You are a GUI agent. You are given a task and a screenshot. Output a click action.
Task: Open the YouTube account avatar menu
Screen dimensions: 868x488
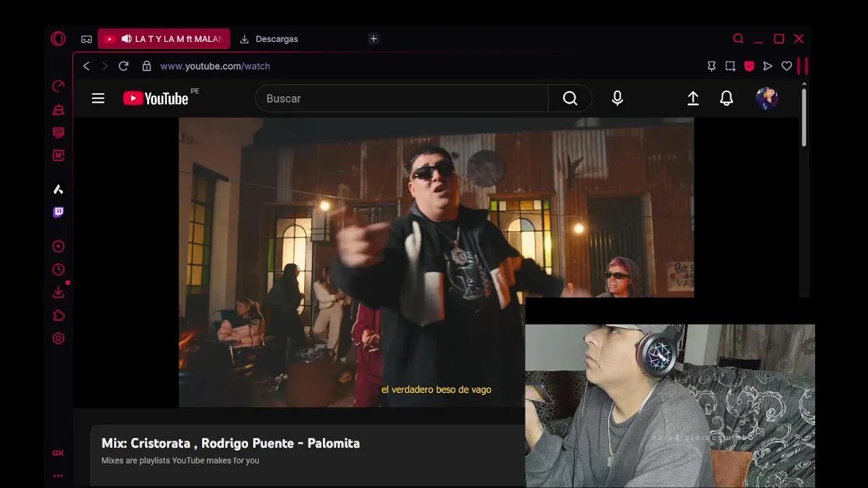tap(767, 98)
